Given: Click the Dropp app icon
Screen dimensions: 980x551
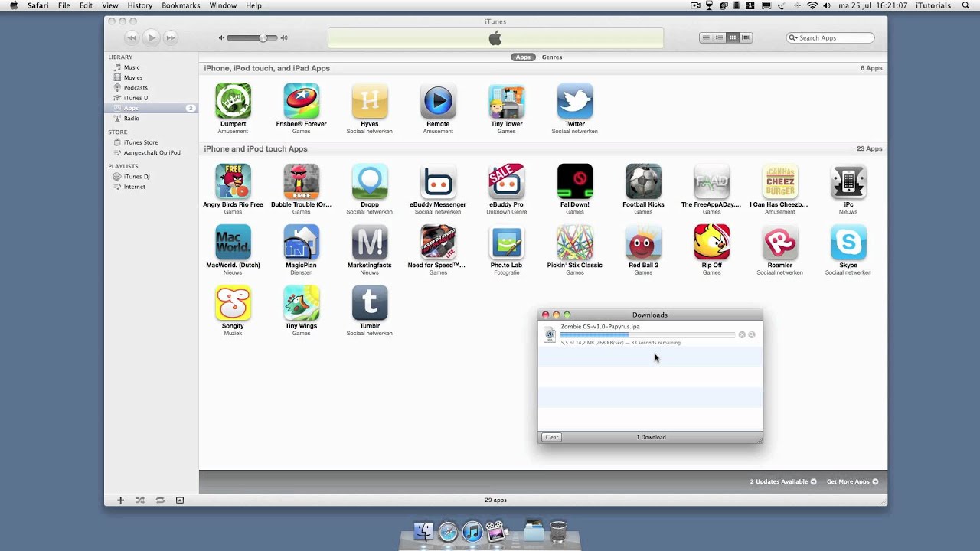Looking at the screenshot, I should 370,181.
